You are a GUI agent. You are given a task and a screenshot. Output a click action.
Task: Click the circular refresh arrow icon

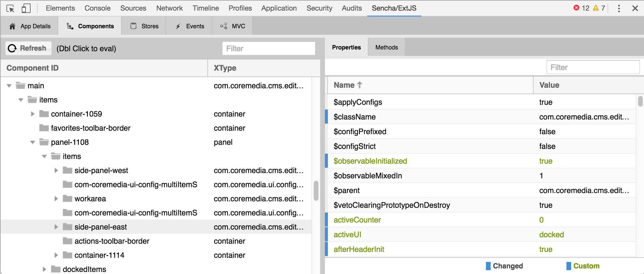pos(12,48)
